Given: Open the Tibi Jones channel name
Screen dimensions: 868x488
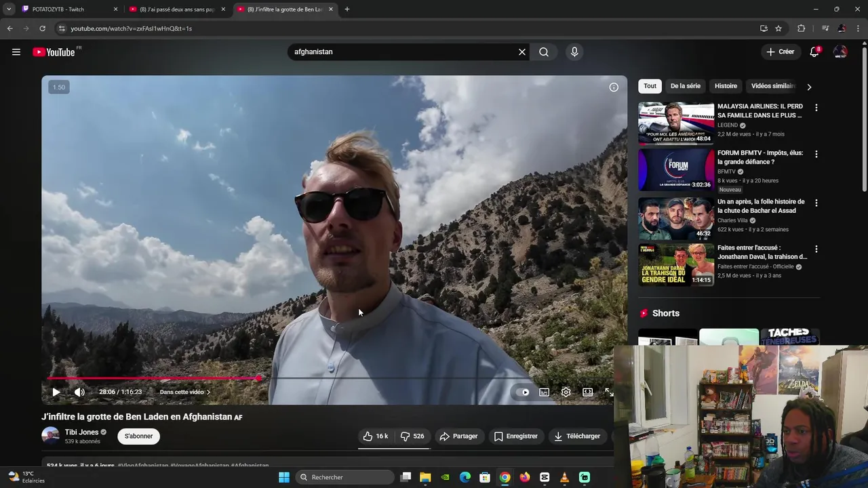Looking at the screenshot, I should [x=82, y=432].
